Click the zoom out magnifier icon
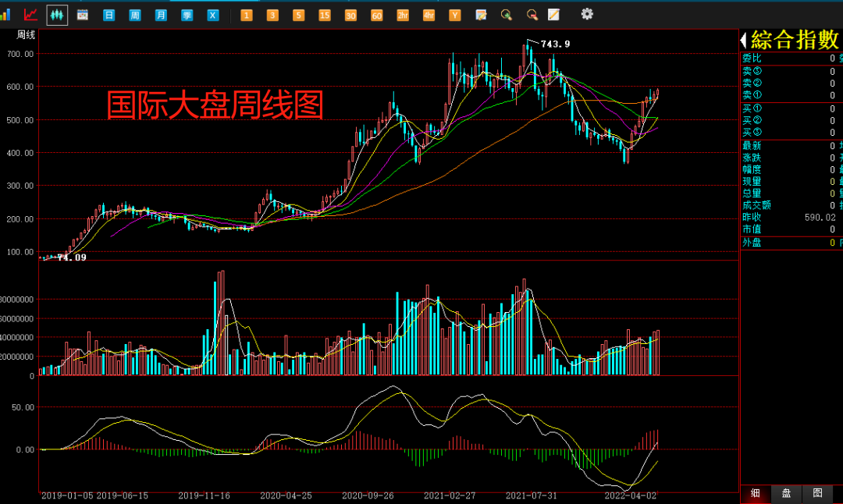The height and width of the screenshot is (504, 843). [532, 15]
